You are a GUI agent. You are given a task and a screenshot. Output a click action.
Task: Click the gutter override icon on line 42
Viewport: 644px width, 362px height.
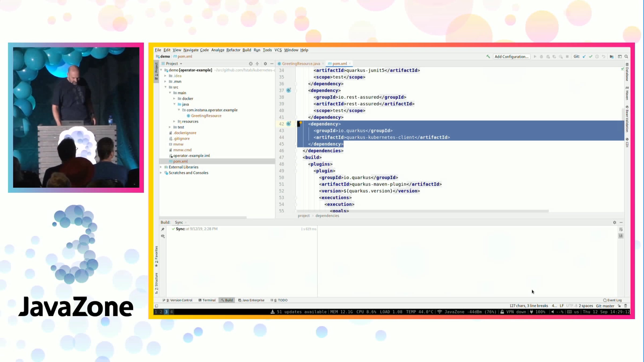tap(289, 124)
